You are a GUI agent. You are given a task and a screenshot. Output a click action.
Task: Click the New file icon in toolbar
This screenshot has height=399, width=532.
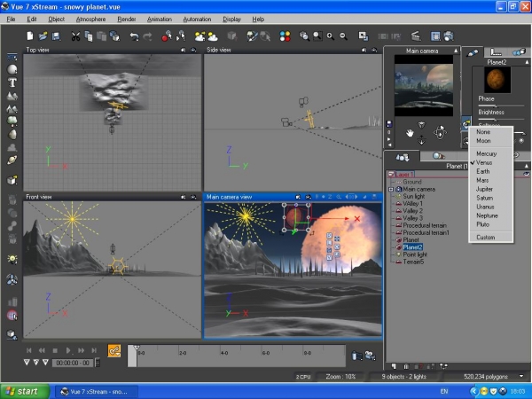point(30,36)
